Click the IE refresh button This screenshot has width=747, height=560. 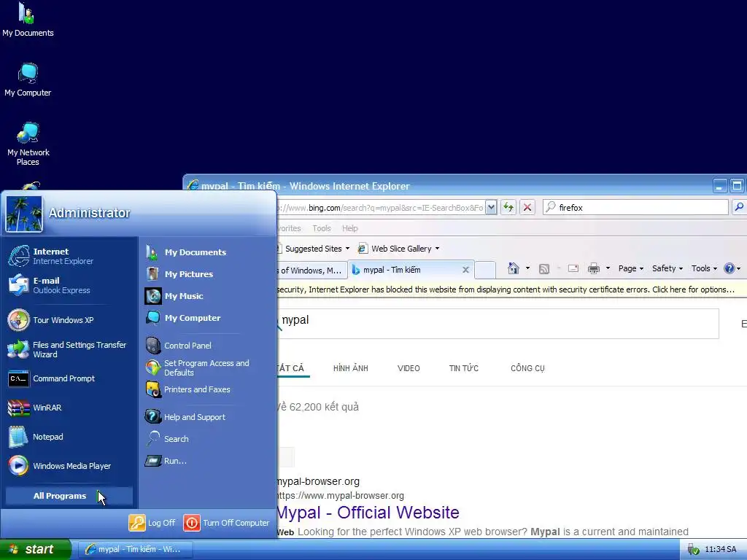coord(508,207)
